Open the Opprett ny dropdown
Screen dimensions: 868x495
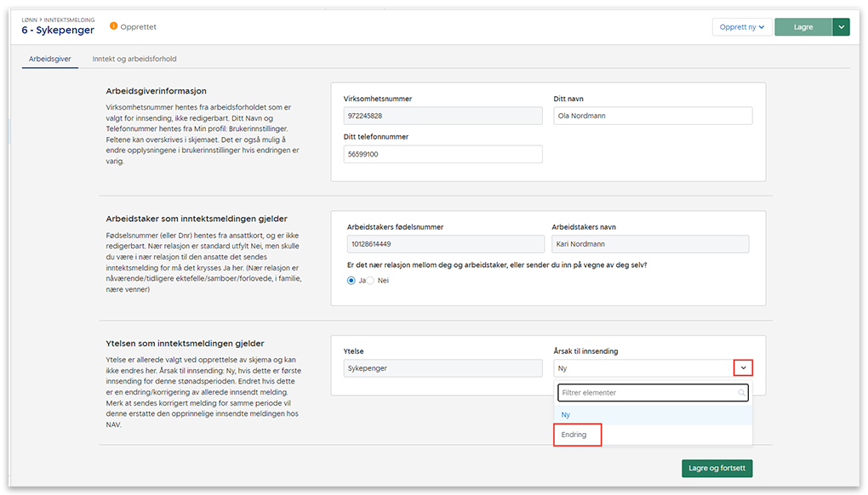(741, 27)
